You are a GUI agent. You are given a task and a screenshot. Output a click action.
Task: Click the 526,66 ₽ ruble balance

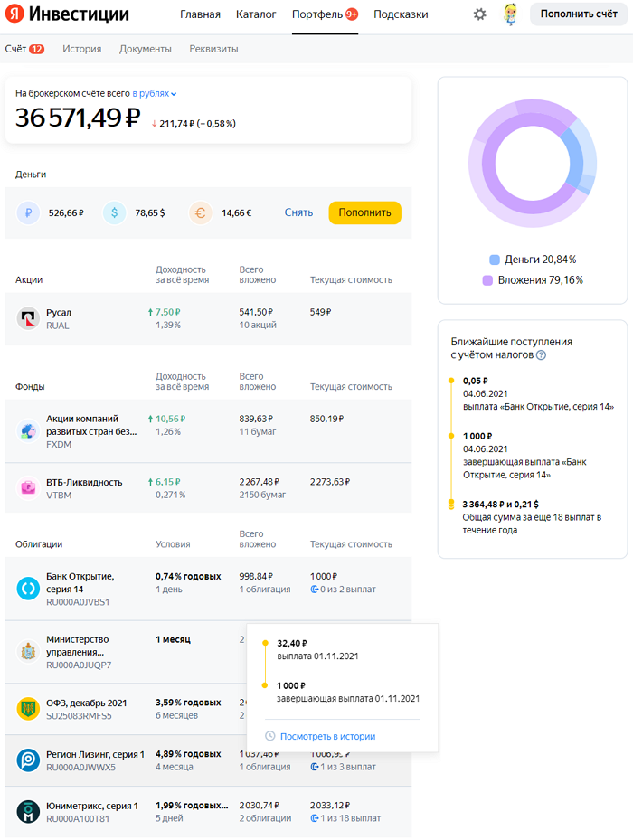coord(66,212)
